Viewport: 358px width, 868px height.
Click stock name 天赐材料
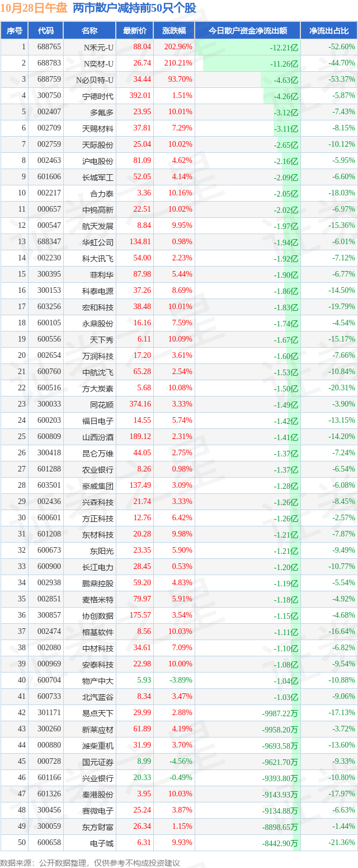(x=98, y=128)
